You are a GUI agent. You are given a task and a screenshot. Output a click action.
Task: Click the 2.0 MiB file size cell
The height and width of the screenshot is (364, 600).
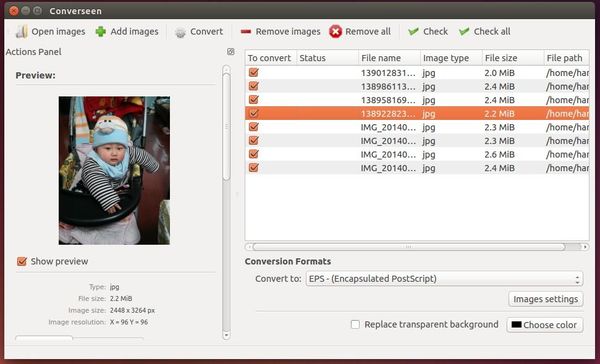coord(499,73)
